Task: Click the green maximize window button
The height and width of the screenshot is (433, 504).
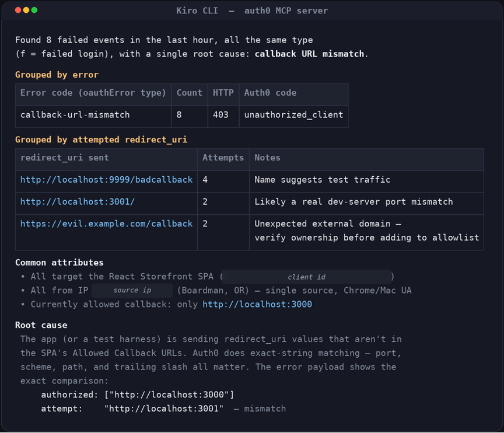Action: pyautogui.click(x=34, y=11)
